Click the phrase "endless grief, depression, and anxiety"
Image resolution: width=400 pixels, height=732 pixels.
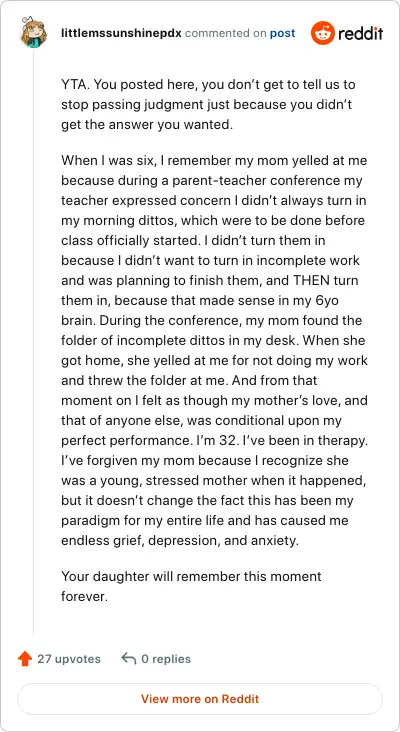179,541
